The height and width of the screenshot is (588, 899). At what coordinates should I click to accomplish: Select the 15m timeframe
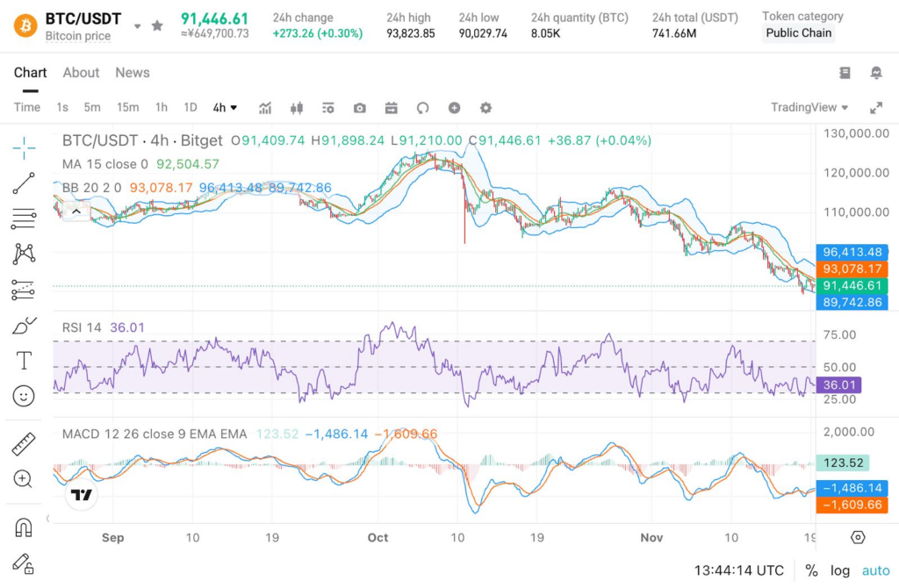tap(128, 107)
